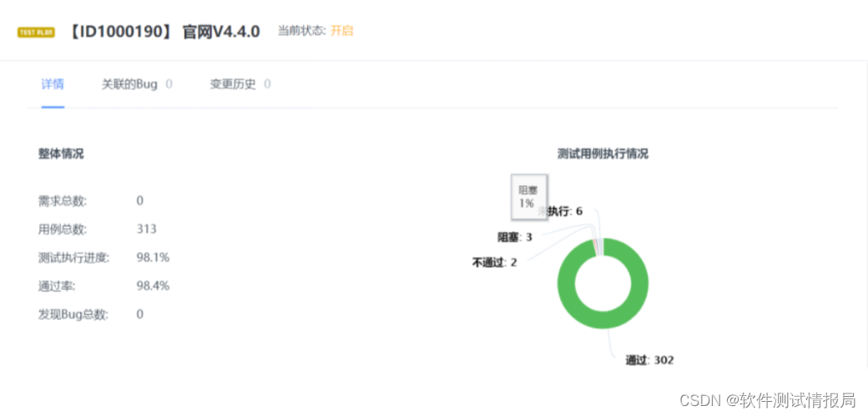
Task: Click the 通过率 value 98.4%
Action: click(x=153, y=286)
